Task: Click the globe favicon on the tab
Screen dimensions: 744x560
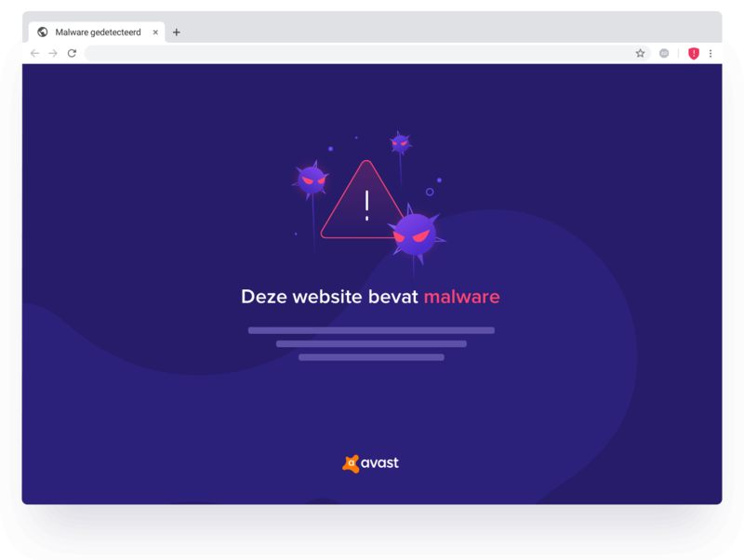Action: tap(43, 32)
